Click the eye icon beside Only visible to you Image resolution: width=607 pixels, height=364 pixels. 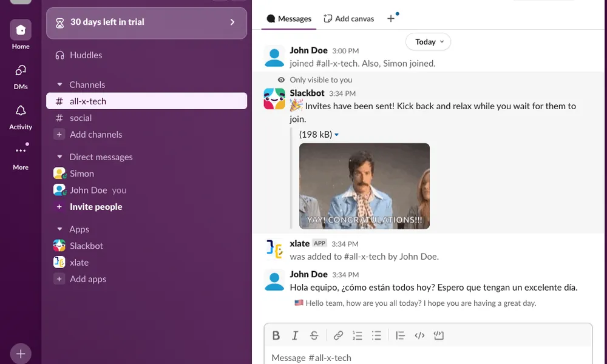click(x=281, y=79)
